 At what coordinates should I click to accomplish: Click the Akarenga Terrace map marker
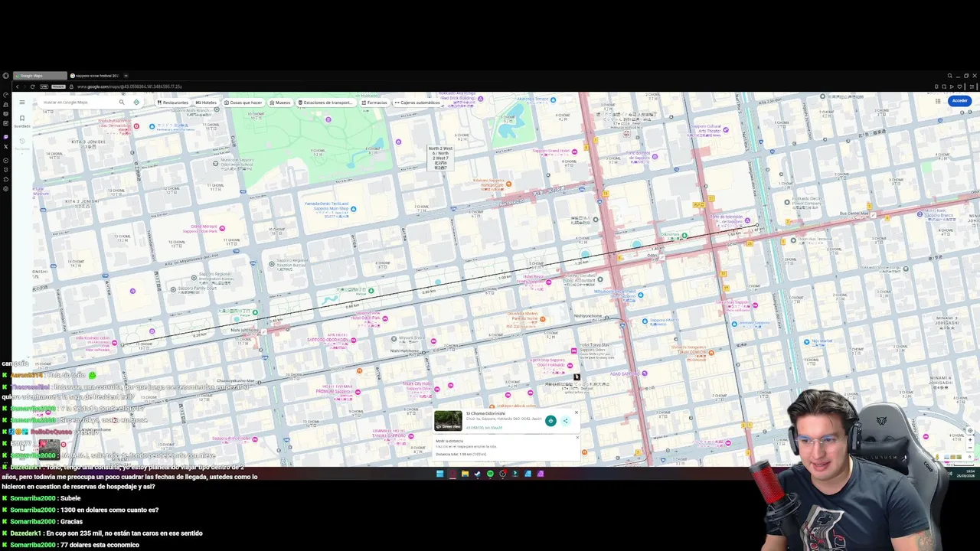[554, 99]
